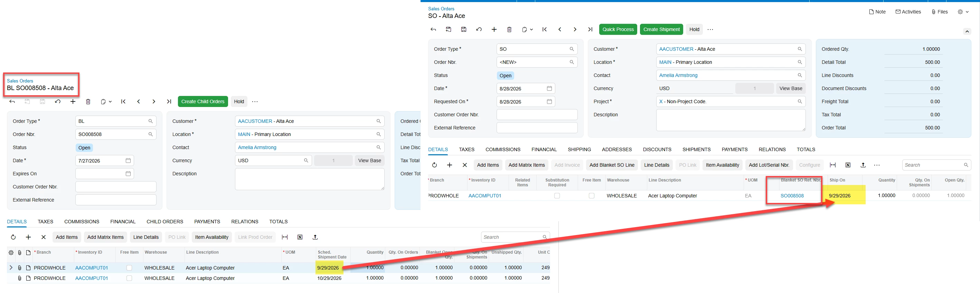980x293 pixels.
Task: Click the blanket order grid Search box
Action: tap(515, 237)
